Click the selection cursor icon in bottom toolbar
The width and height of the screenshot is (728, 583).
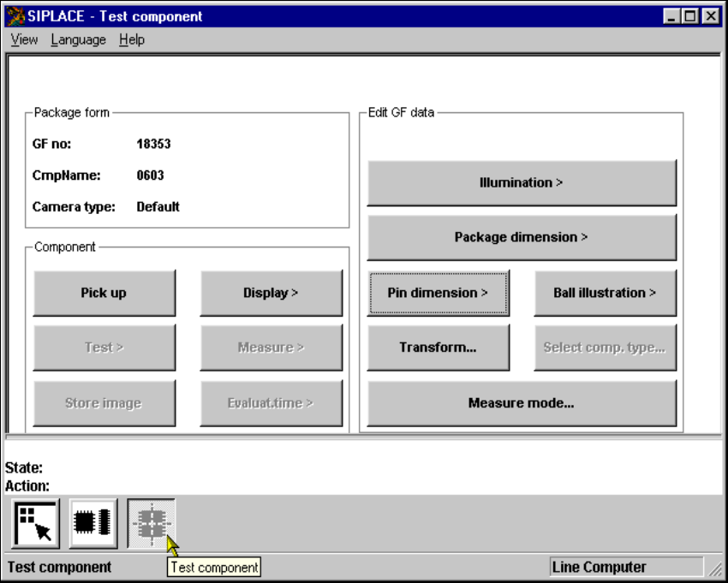point(36,524)
